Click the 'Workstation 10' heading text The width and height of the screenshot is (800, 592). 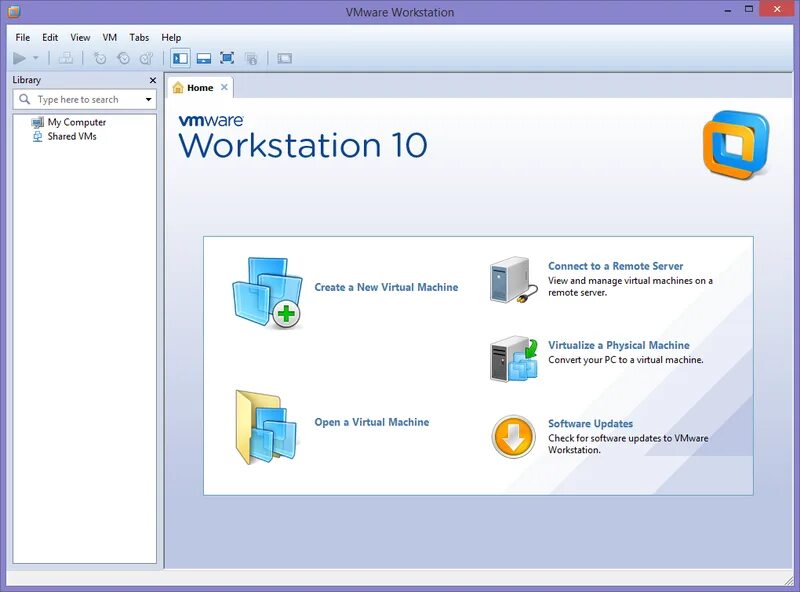[x=303, y=145]
